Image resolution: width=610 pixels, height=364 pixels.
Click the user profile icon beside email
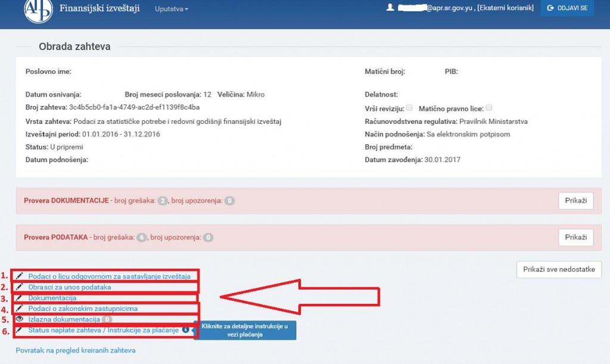[x=390, y=8]
